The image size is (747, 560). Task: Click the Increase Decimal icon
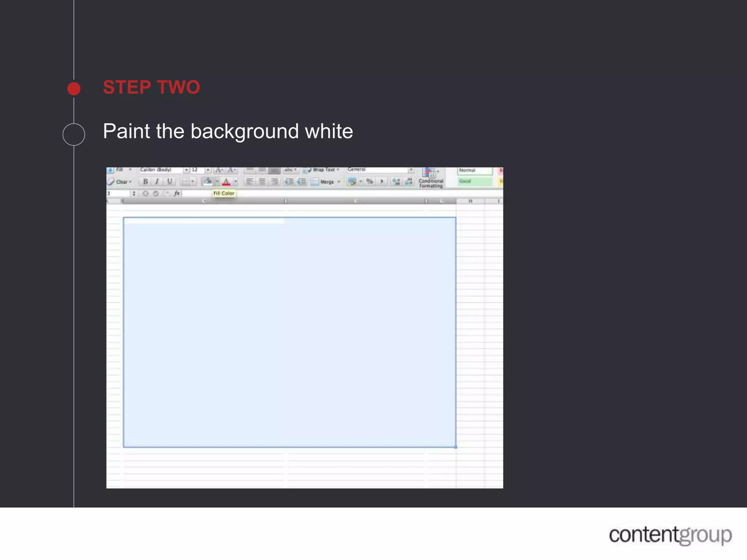[x=396, y=182]
